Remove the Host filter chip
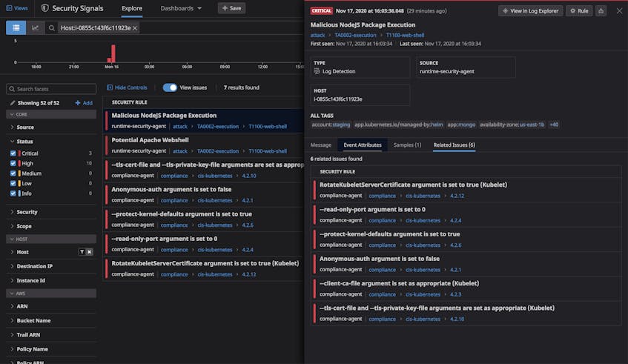 click(x=135, y=28)
